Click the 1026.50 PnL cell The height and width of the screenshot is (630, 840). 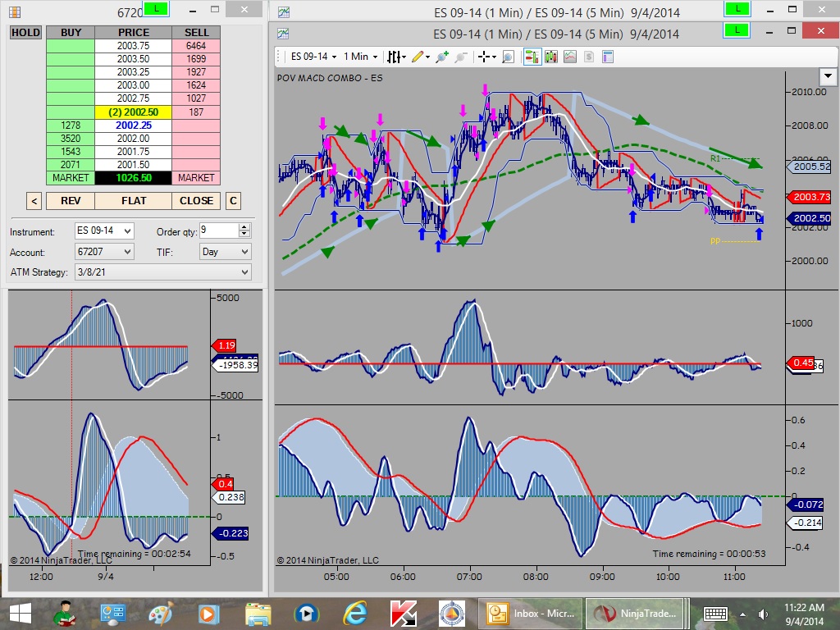[x=134, y=178]
